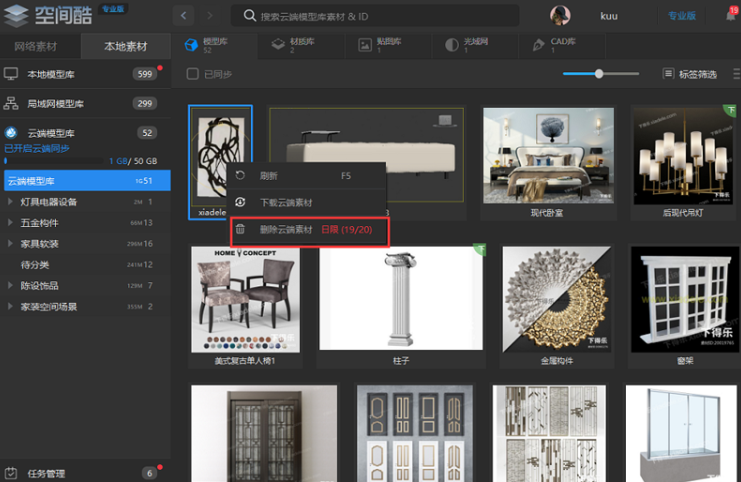Toggle the 已同步 checkbox
Screen dimensions: 741x482
click(x=193, y=74)
